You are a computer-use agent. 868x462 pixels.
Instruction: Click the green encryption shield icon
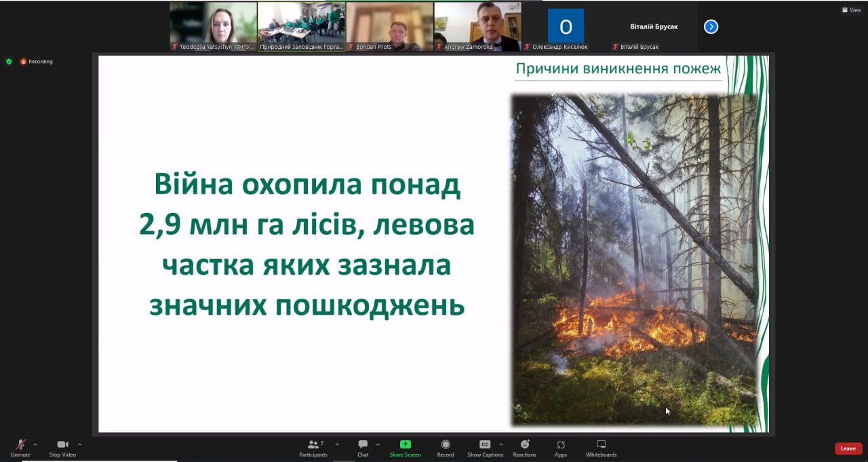(9, 61)
